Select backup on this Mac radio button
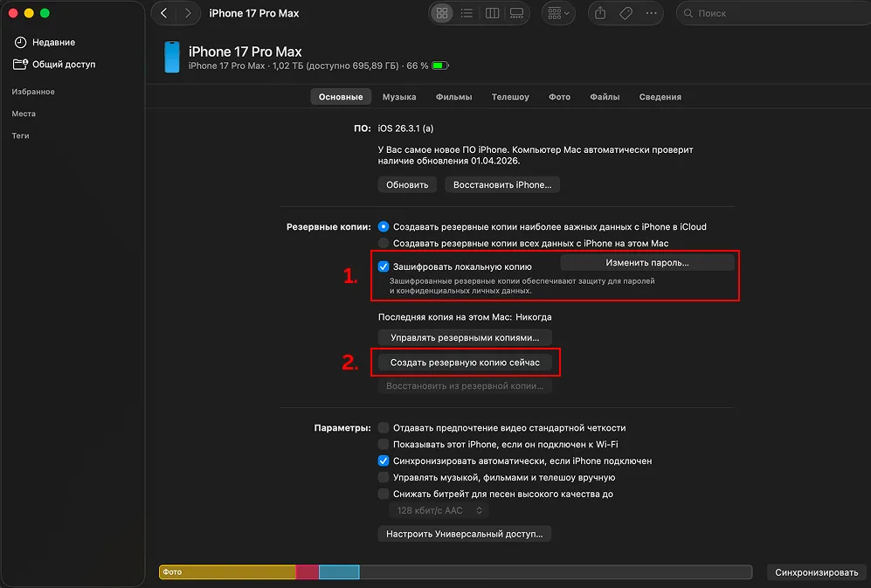Viewport: 871px width, 588px height. click(384, 244)
